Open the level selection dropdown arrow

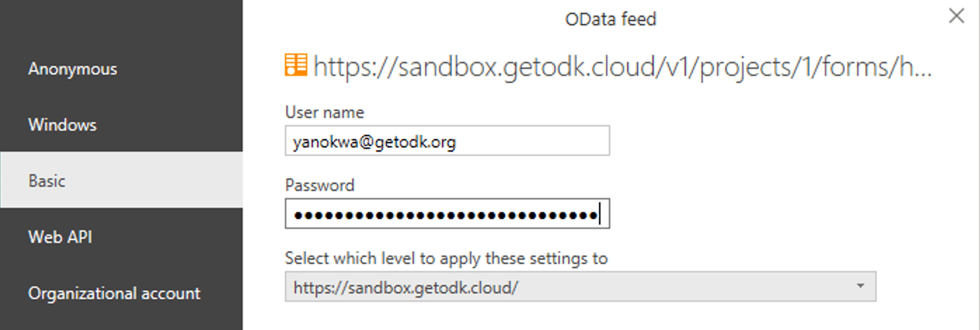click(x=860, y=286)
